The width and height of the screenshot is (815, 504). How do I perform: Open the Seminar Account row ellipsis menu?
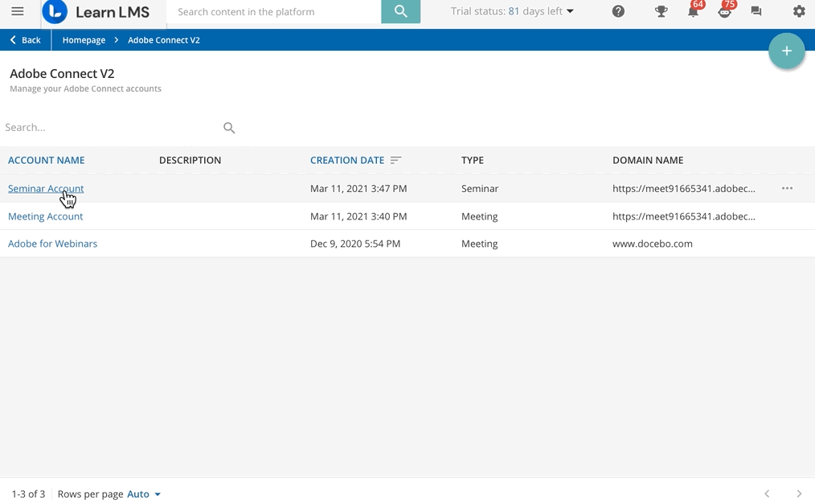point(787,188)
